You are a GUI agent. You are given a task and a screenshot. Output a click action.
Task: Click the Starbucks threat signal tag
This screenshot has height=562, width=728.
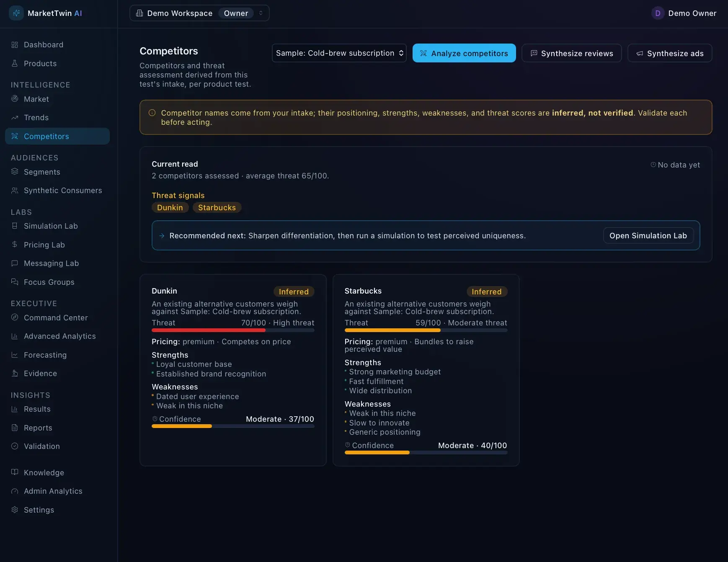click(x=217, y=208)
